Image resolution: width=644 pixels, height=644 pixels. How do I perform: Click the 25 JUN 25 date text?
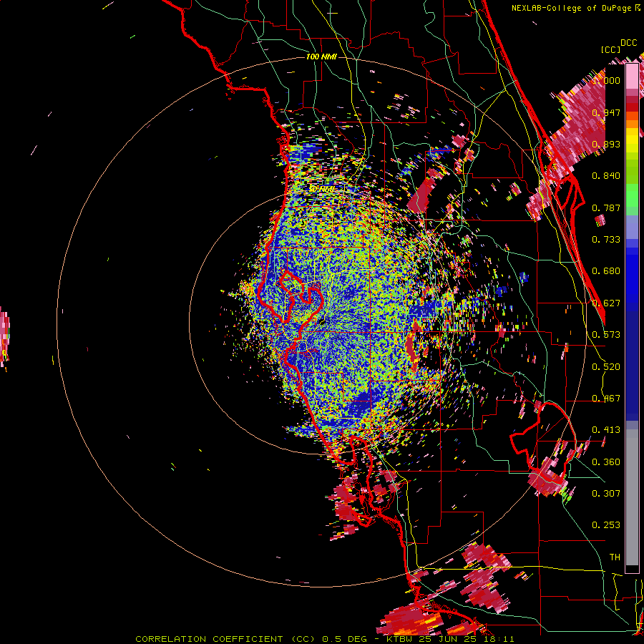pyautogui.click(x=448, y=639)
